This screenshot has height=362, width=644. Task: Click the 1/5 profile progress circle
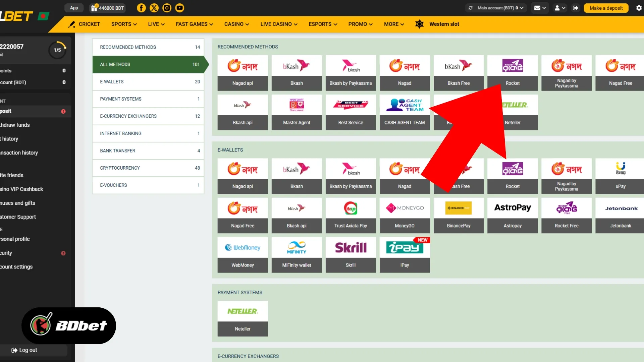point(57,50)
